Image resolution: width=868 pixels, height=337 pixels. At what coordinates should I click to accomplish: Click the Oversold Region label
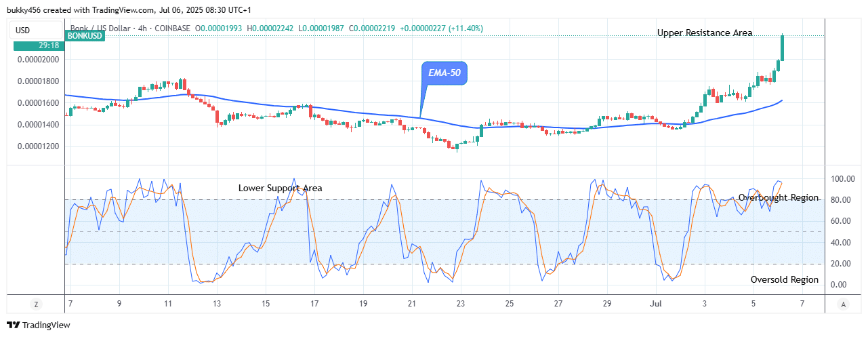785,279
